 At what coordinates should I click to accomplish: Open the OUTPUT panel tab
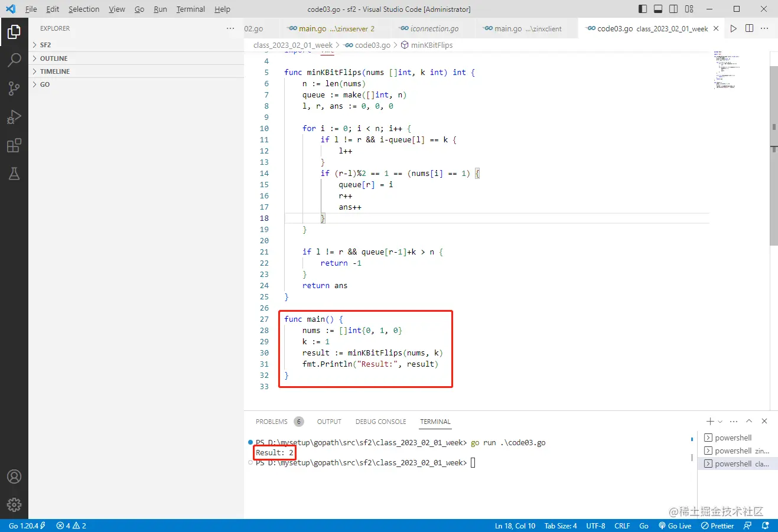click(x=329, y=422)
